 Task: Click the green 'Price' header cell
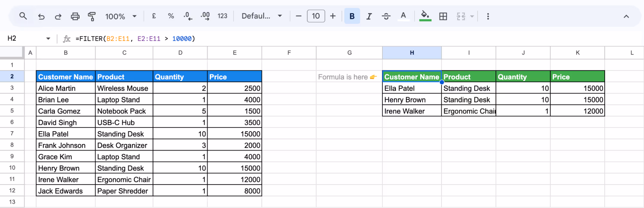click(x=577, y=77)
